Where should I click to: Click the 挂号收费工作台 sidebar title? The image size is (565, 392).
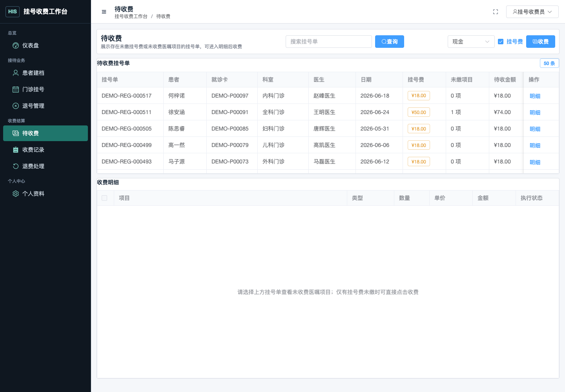[x=46, y=12]
